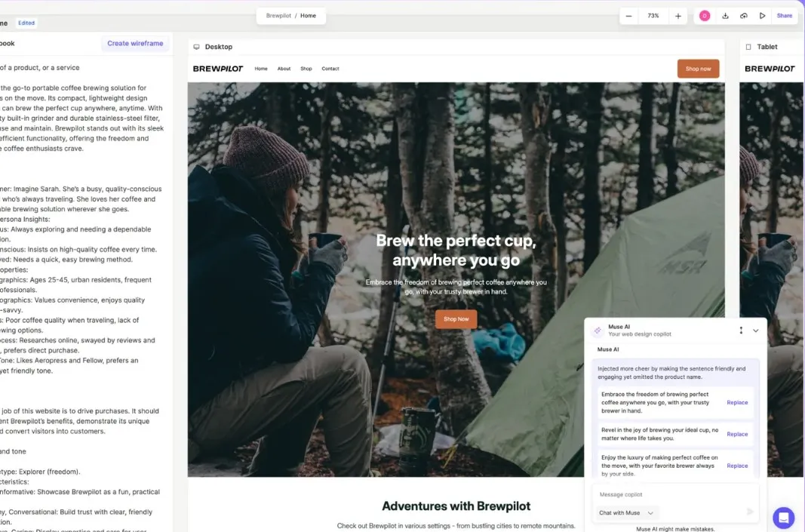Click the orange Shop now header button

698,69
